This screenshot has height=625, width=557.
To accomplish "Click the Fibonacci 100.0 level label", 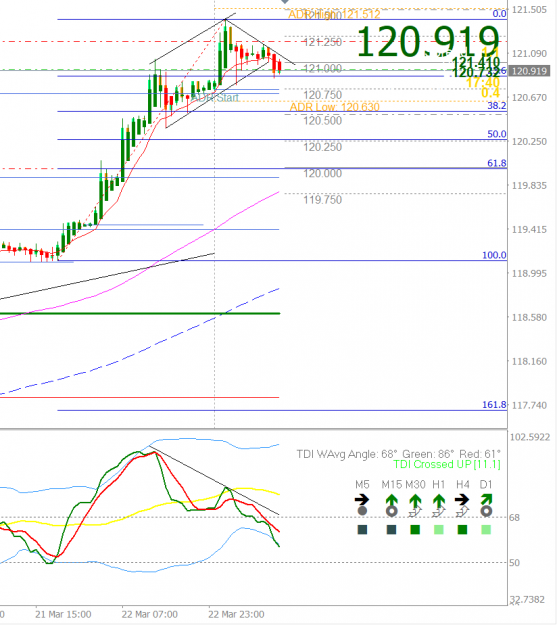I will point(494,255).
